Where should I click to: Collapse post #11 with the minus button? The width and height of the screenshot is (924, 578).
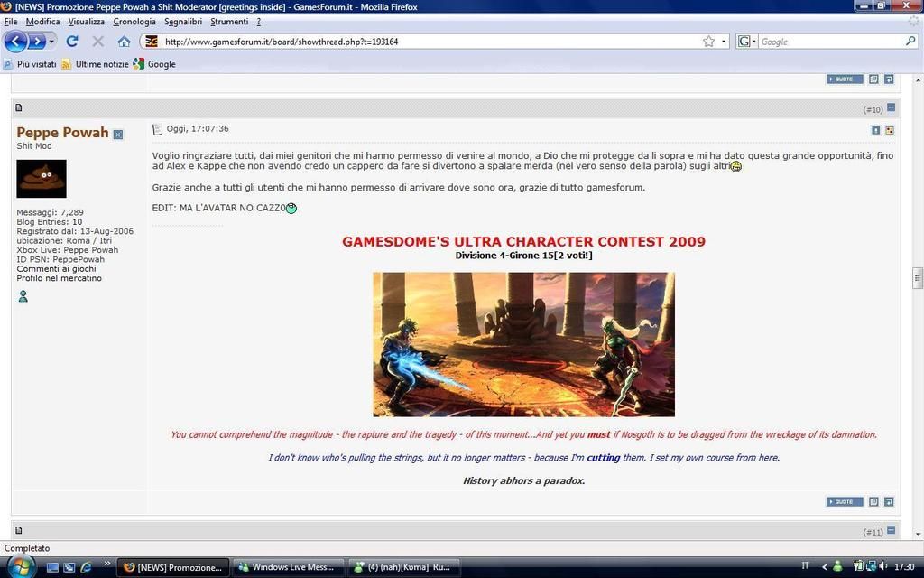[x=891, y=530]
